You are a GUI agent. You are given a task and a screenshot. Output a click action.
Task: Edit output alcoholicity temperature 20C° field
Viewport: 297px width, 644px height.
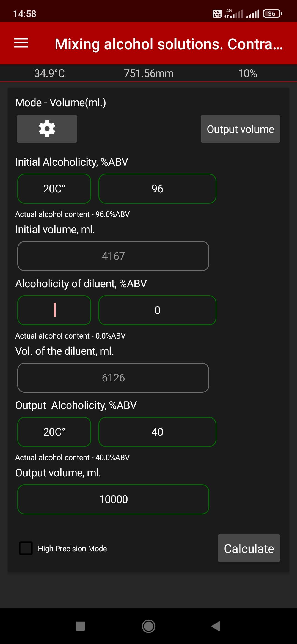click(x=54, y=432)
